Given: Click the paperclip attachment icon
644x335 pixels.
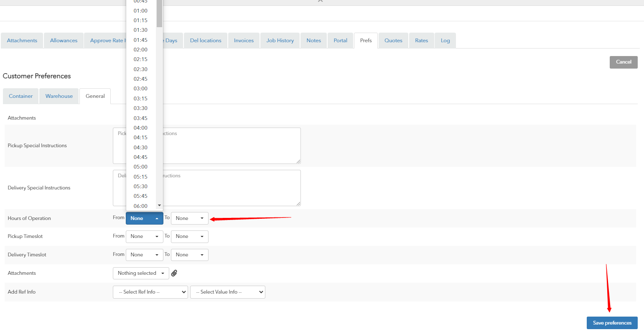Looking at the screenshot, I should (x=174, y=273).
